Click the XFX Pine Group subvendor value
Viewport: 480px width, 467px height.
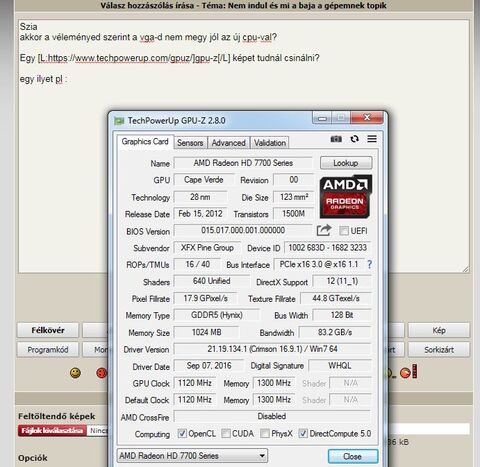[x=207, y=248]
